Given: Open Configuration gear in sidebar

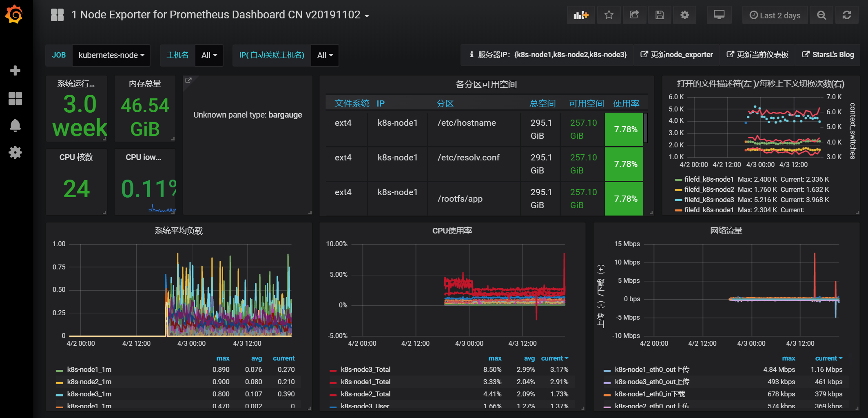Looking at the screenshot, I should pyautogui.click(x=15, y=153).
